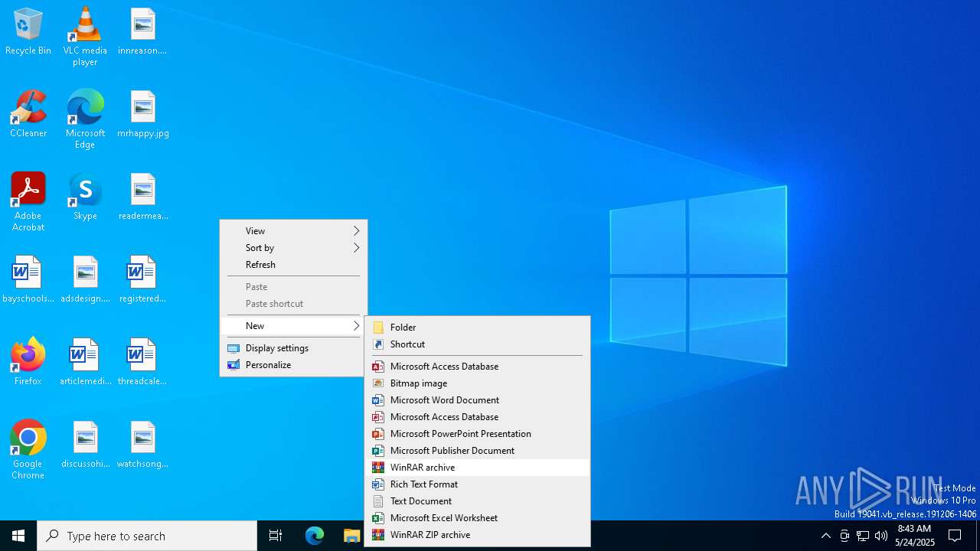Select the watchsong image file icon
This screenshot has width=980, height=551.
(x=143, y=444)
